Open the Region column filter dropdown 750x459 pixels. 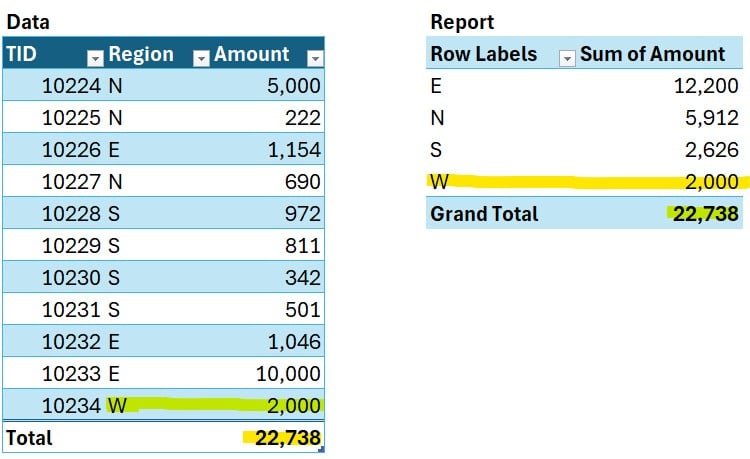200,57
